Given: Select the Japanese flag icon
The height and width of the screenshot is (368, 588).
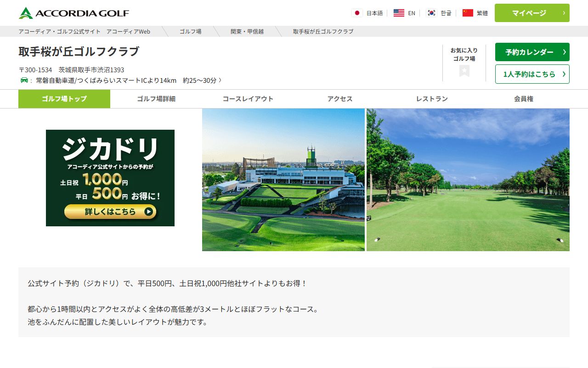Looking at the screenshot, I should (x=357, y=13).
